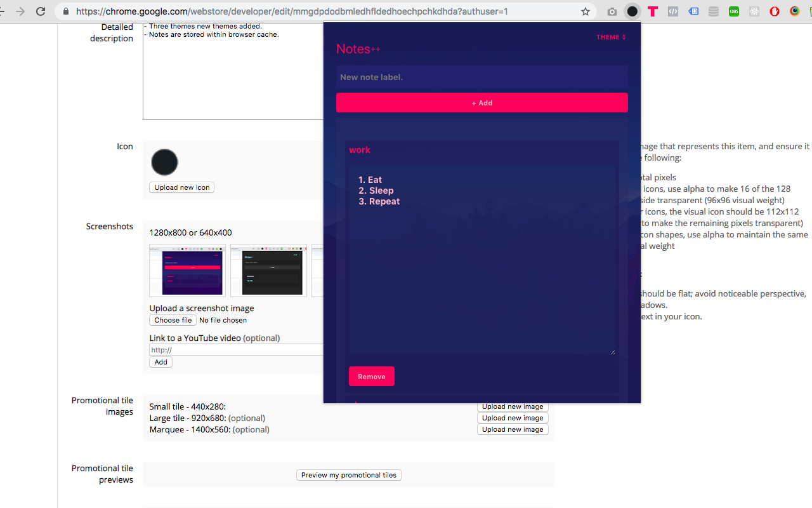The width and height of the screenshot is (812, 508).
Task: Reload the current page
Action: pyautogui.click(x=41, y=11)
